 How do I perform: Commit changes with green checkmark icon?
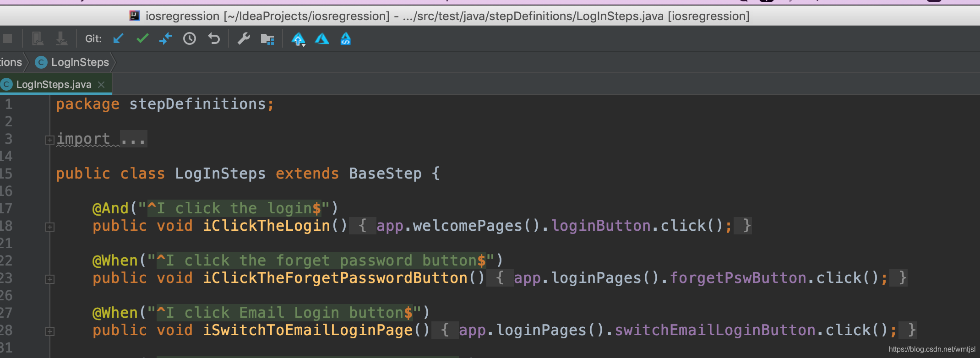(x=142, y=38)
